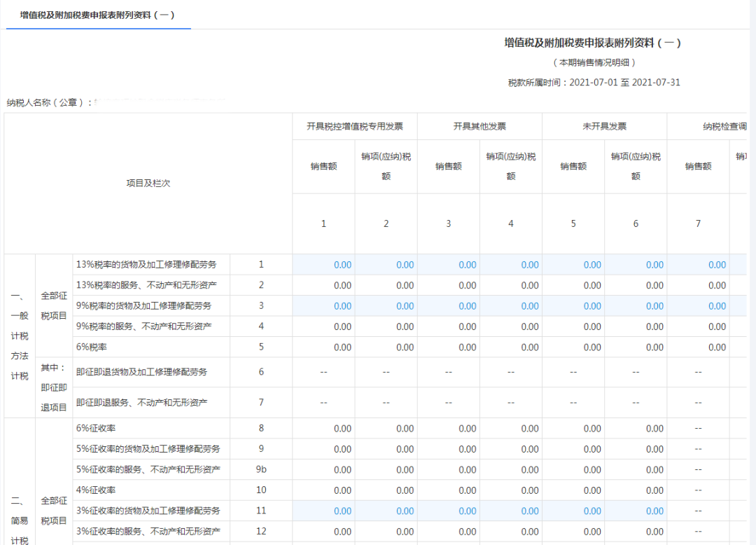Click the 9%税率的货物及加工修理修配劳务 tax-inspection adjustment sales cell
756x545 pixels.
click(698, 306)
